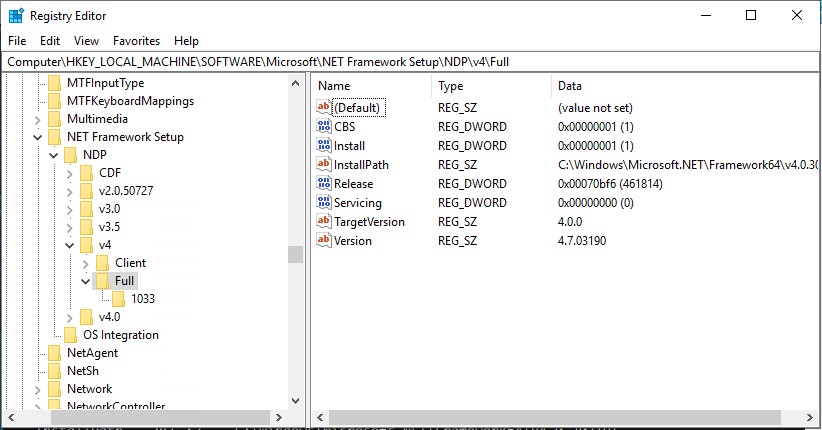Viewport: 822px width, 430px height.
Task: Select the OS Integration key
Action: pyautogui.click(x=120, y=335)
